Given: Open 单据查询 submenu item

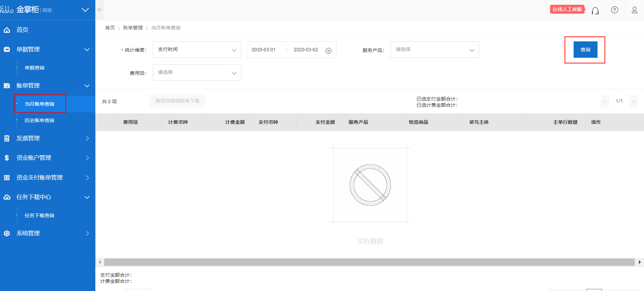Looking at the screenshot, I should click(35, 68).
